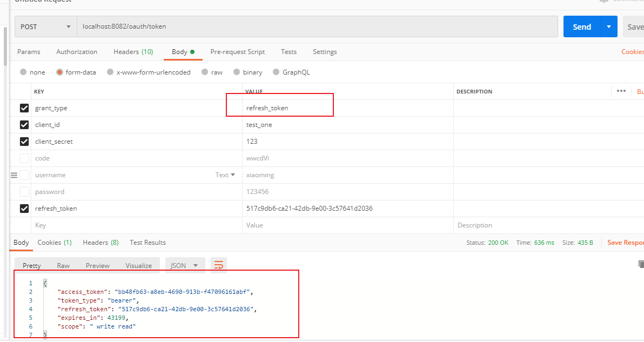Screen dimensions: 644x342
Task: Open the Cookies manager link
Action: pyautogui.click(x=632, y=51)
